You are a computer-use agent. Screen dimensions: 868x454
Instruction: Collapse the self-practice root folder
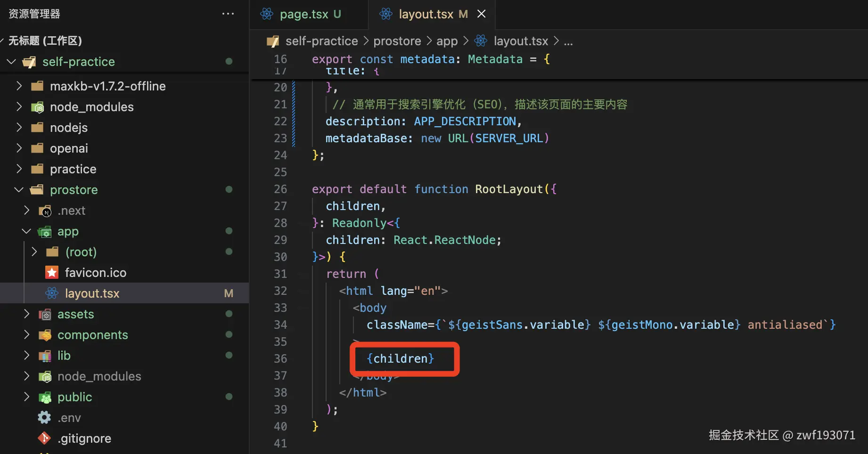pos(12,62)
